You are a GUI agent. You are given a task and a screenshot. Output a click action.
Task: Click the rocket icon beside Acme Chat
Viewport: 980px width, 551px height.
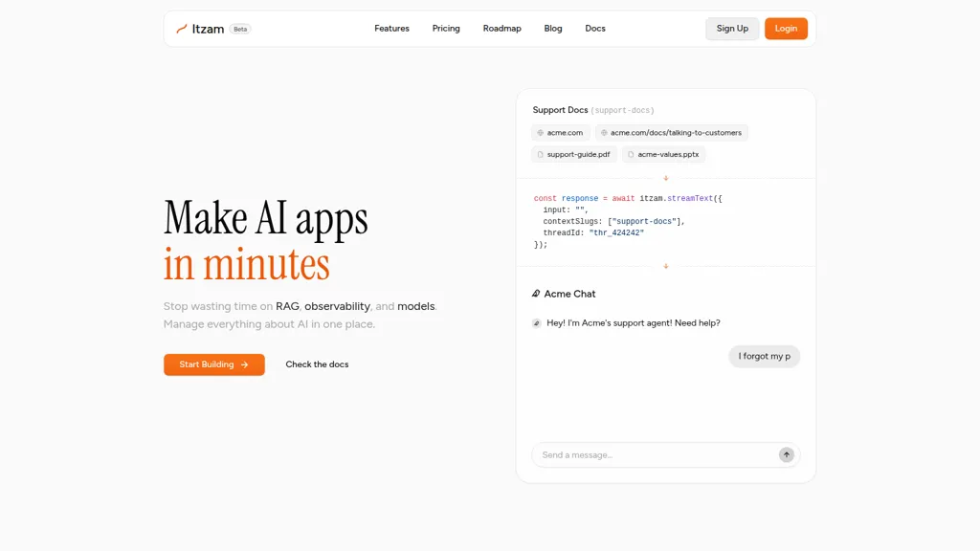(x=536, y=294)
